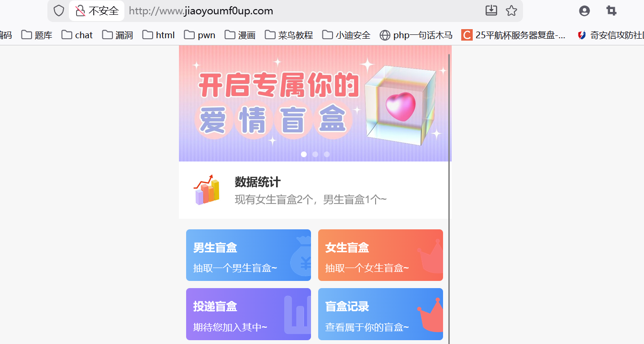
Task: Select the third carousel dot indicator
Action: point(327,154)
